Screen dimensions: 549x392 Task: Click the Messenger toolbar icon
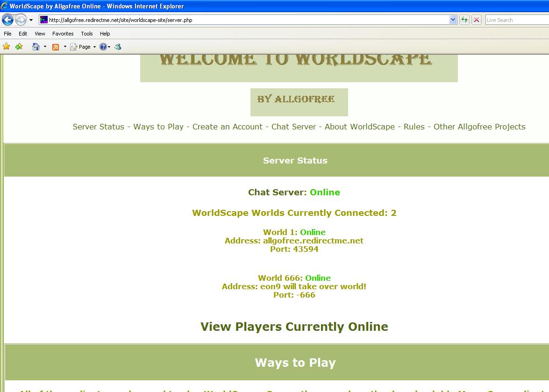[118, 47]
